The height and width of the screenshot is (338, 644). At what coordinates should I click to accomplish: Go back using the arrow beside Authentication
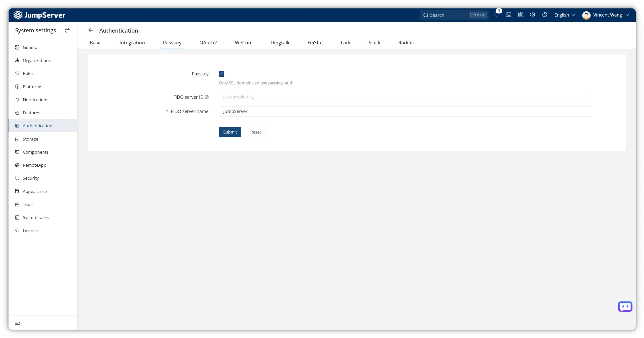point(91,30)
